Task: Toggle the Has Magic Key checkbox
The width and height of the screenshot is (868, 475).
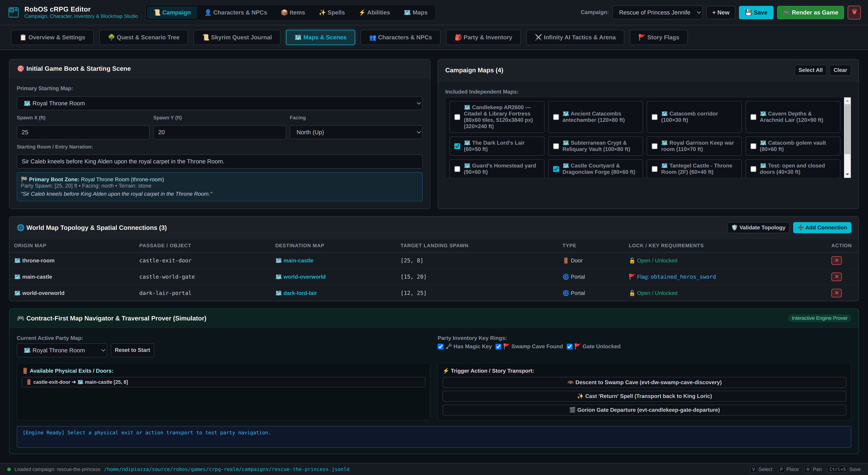Action: tap(440, 347)
